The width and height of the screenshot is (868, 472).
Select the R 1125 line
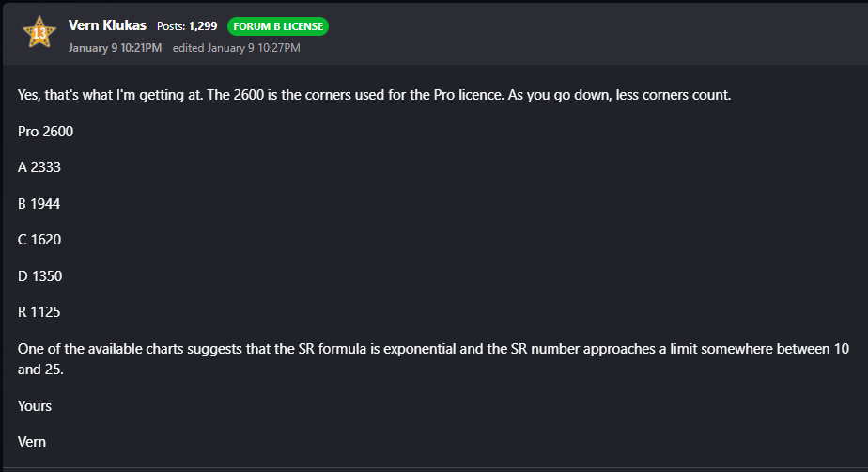click(39, 312)
